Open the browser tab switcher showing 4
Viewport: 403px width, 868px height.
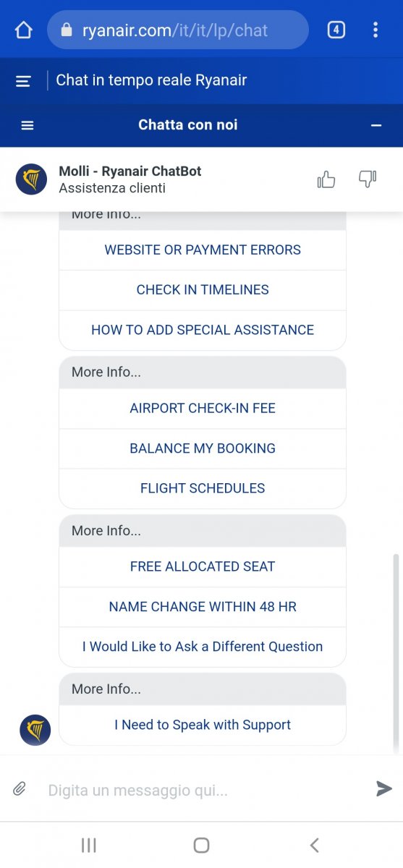pyautogui.click(x=336, y=30)
